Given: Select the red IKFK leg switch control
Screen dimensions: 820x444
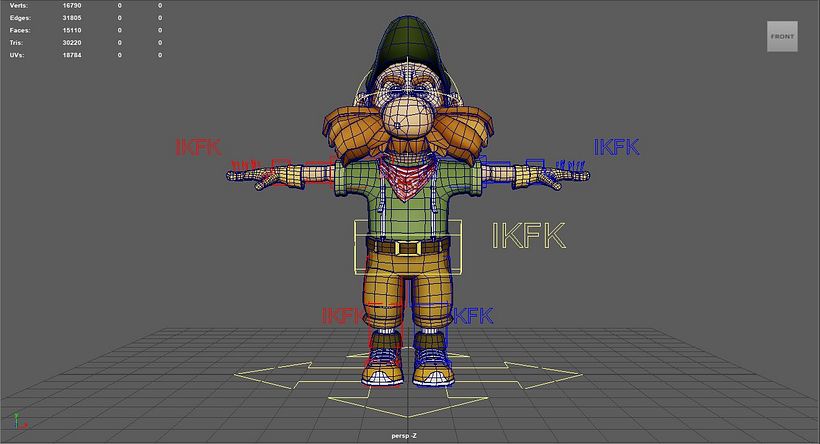Looking at the screenshot, I should point(342,316).
